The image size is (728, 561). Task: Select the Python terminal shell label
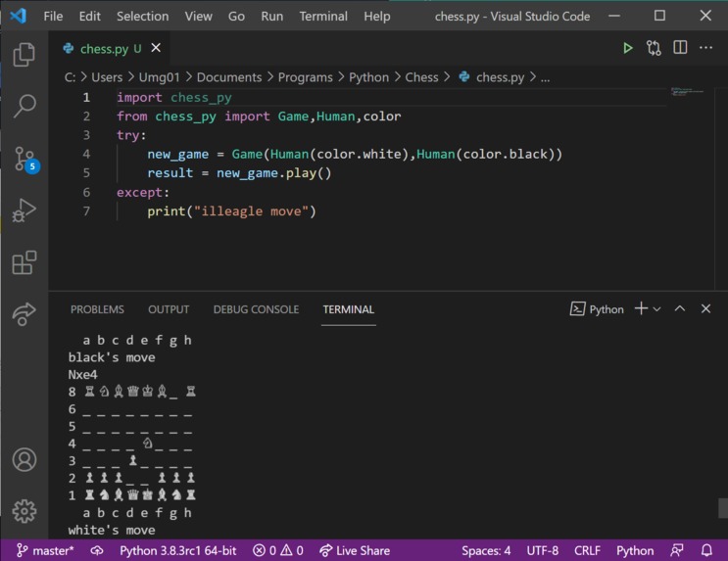click(597, 309)
